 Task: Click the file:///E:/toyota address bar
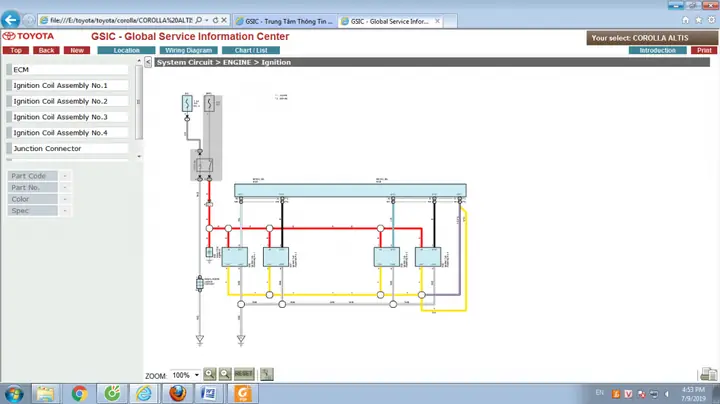120,20
